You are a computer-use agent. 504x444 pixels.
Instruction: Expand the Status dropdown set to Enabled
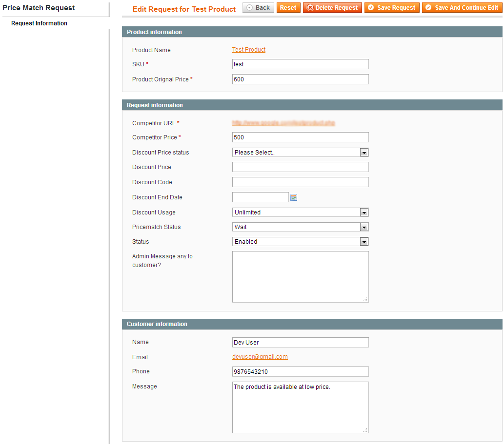(300, 242)
